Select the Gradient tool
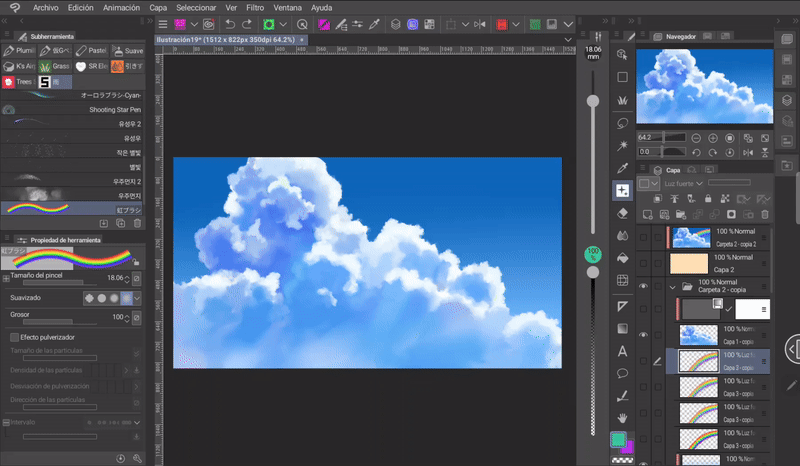800x466 pixels. 622,328
